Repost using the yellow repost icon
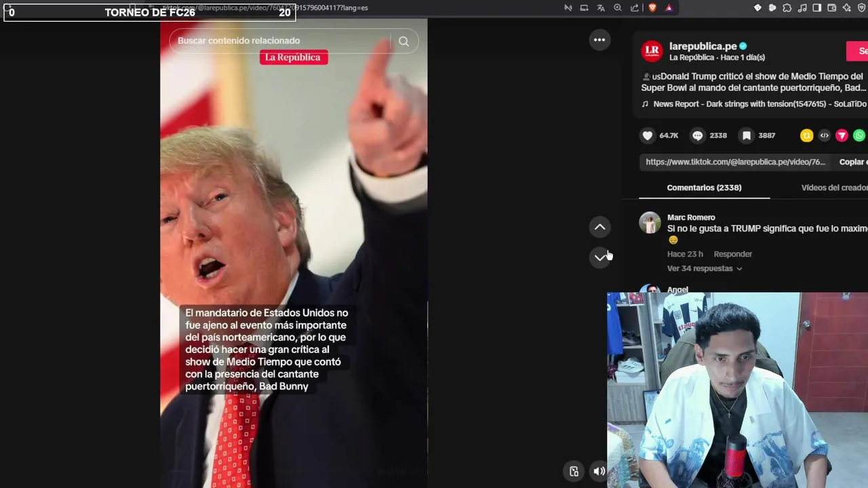This screenshot has width=868, height=488. coord(806,136)
